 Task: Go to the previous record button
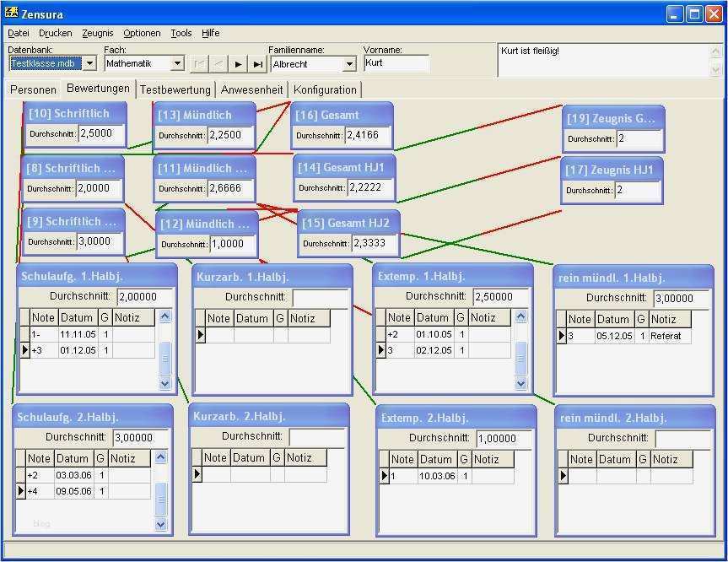tap(218, 63)
